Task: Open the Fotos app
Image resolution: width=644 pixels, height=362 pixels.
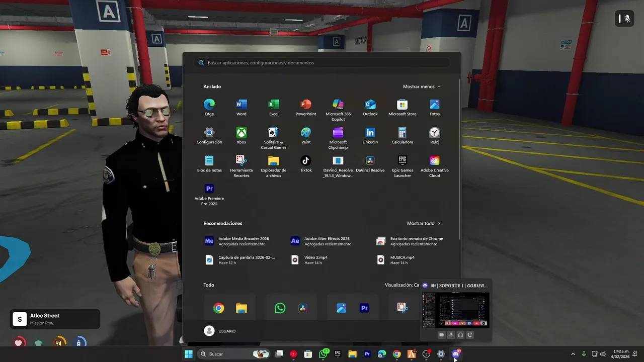Action: pyautogui.click(x=435, y=108)
